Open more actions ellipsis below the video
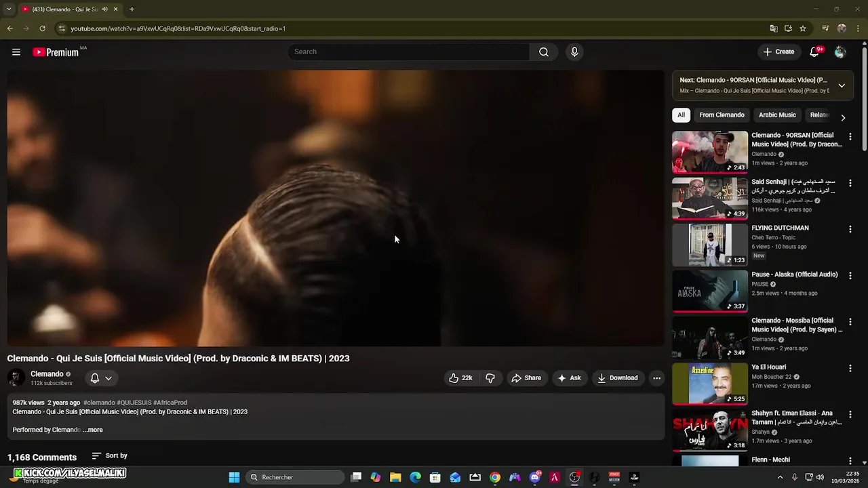The image size is (868, 488). (656, 378)
